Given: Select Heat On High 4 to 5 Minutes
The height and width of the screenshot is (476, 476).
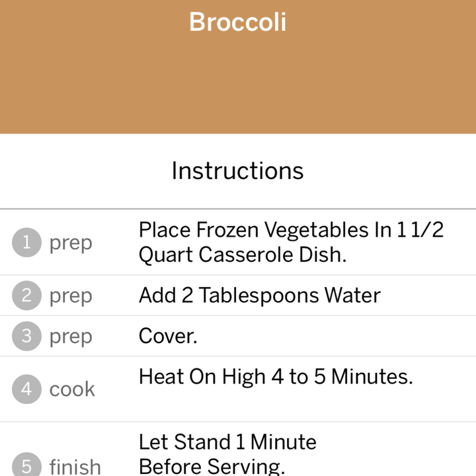Looking at the screenshot, I should tap(276, 376).
